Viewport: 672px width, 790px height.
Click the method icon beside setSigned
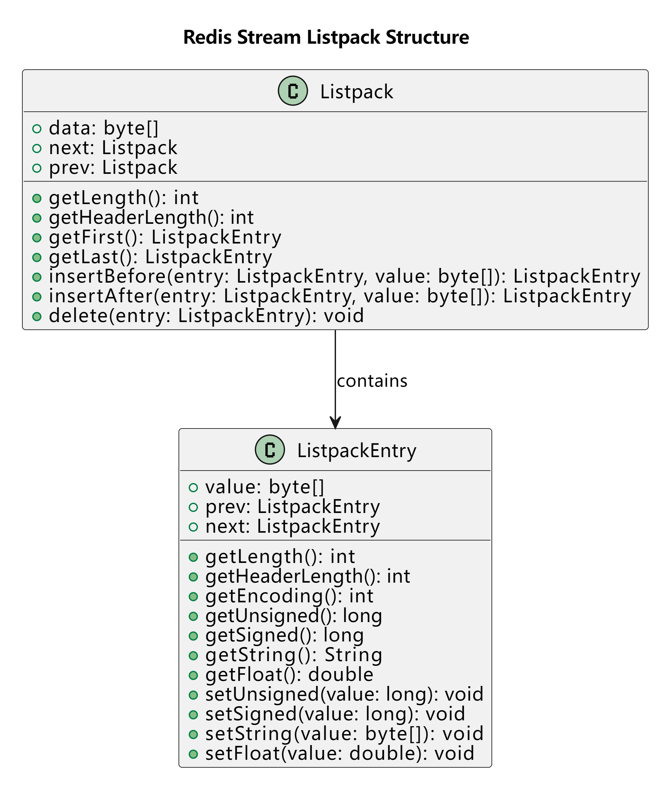click(194, 715)
